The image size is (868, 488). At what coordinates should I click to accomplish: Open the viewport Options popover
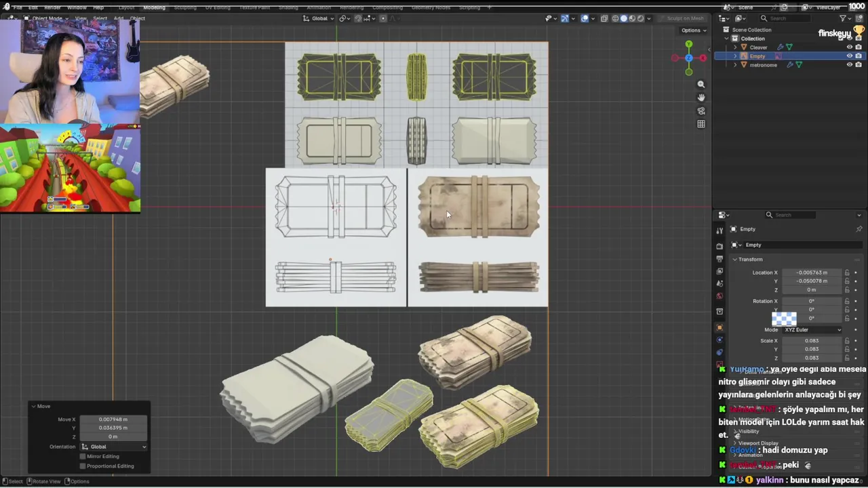point(693,30)
